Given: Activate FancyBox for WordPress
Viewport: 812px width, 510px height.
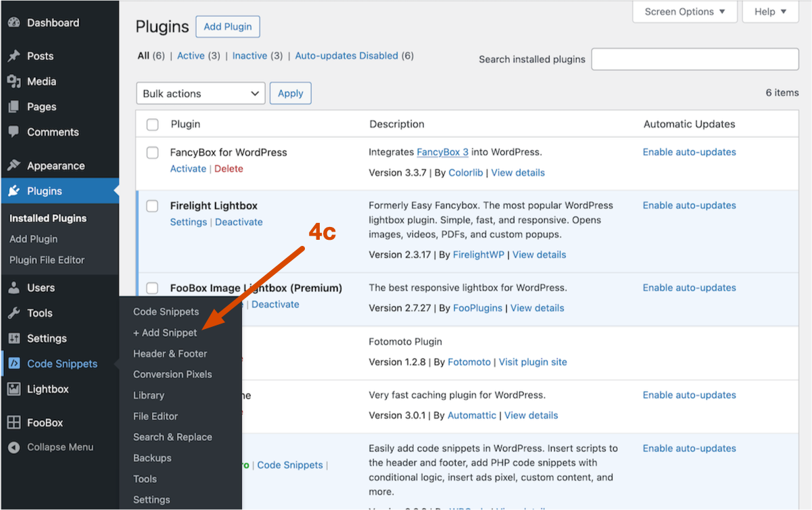Looking at the screenshot, I should coord(188,169).
